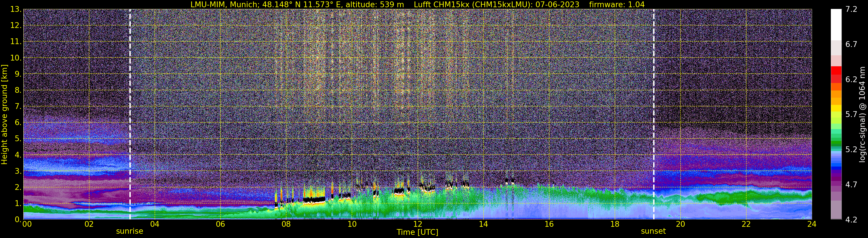The height and width of the screenshot is (238, 868).
Task: Click the 4 km height tick label
Action: pyautogui.click(x=18, y=155)
